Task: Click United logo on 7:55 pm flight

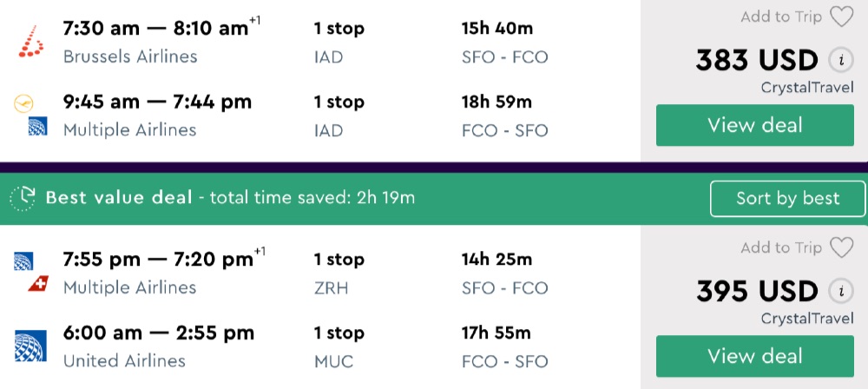Action: [x=23, y=260]
